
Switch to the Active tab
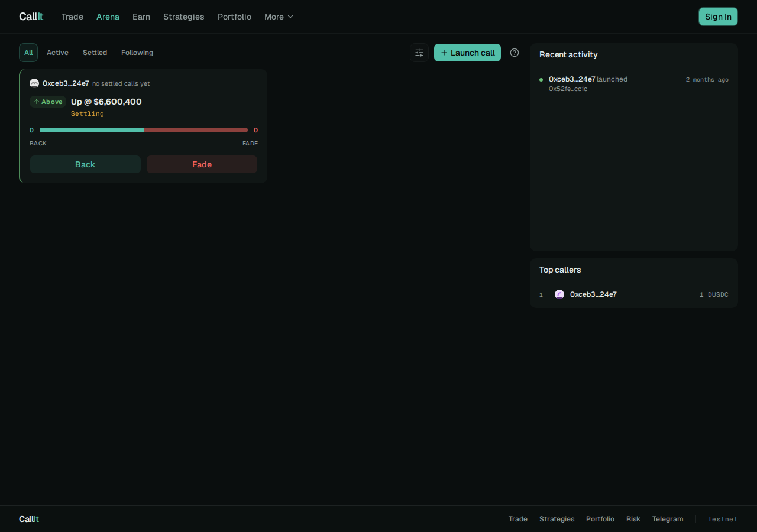pyautogui.click(x=57, y=53)
